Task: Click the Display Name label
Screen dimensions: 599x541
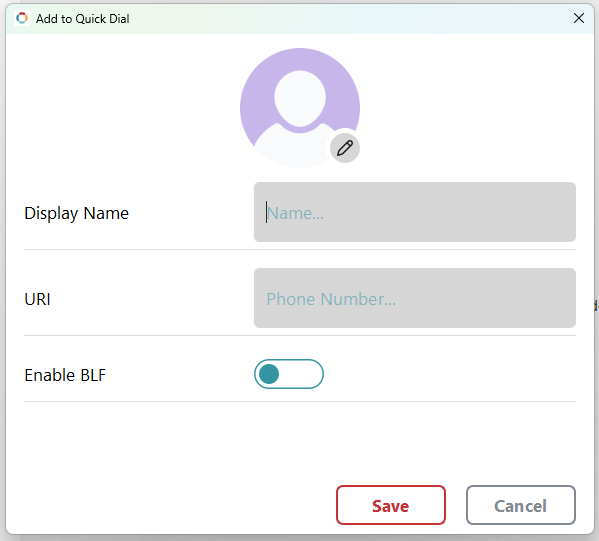Action: click(76, 213)
